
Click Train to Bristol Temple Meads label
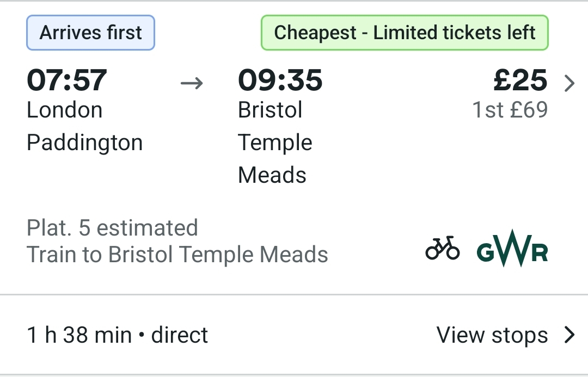[x=177, y=255]
